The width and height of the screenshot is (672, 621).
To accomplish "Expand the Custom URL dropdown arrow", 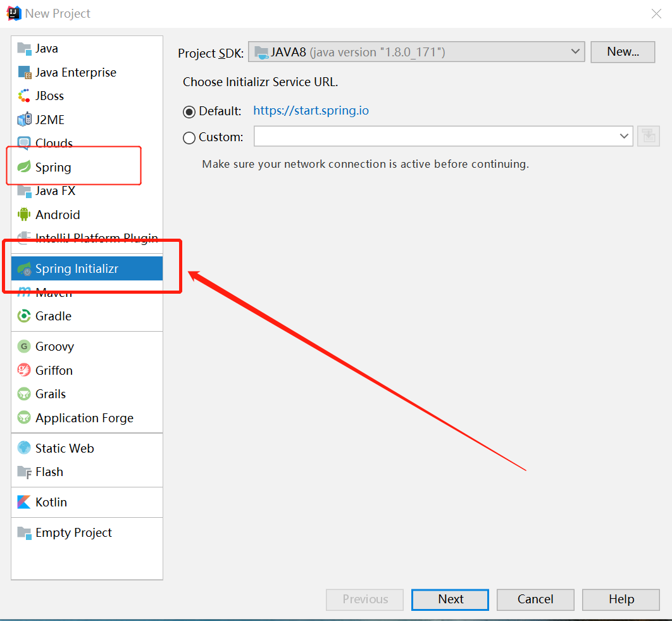I will point(624,136).
